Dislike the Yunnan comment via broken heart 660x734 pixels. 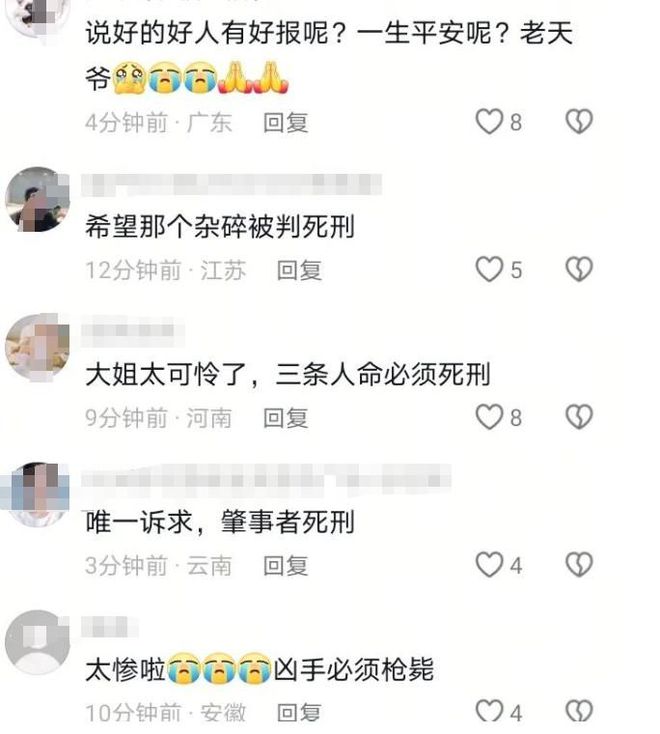click(579, 564)
